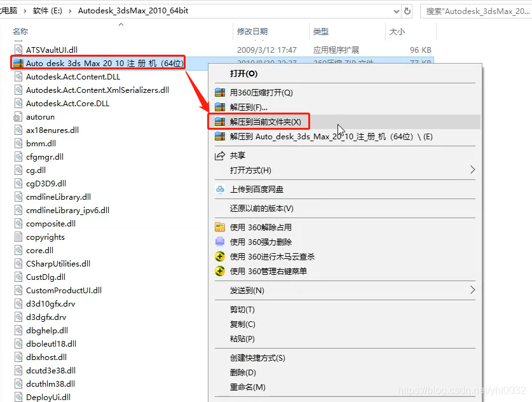Image resolution: width=532 pixels, height=402 pixels.
Task: Click the file icon of cg.dll
Action: click(18, 170)
